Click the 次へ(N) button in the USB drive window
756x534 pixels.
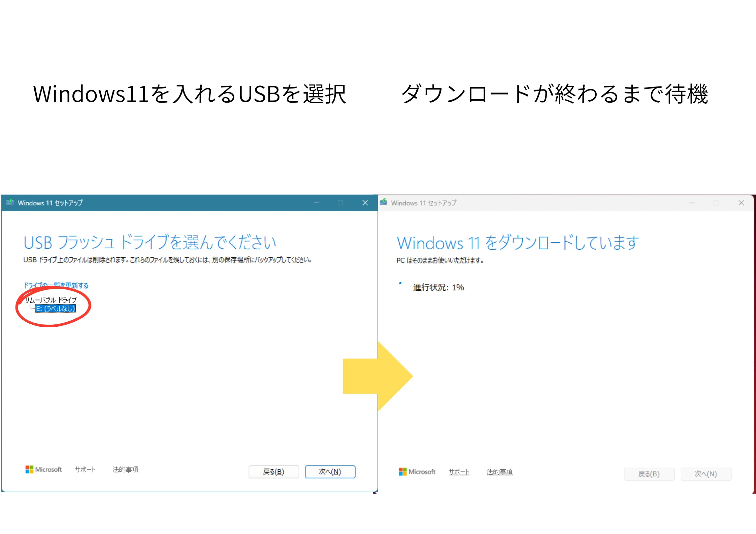pos(330,472)
